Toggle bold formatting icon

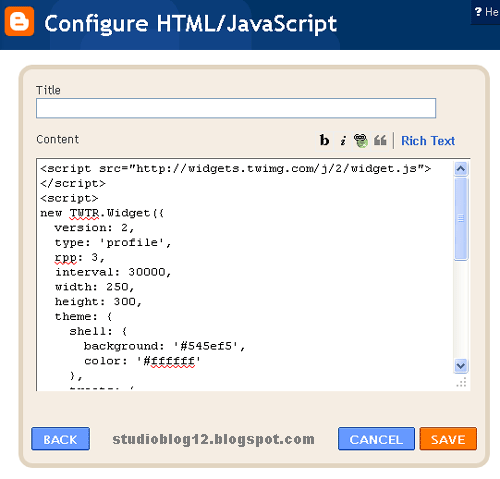tap(324, 140)
